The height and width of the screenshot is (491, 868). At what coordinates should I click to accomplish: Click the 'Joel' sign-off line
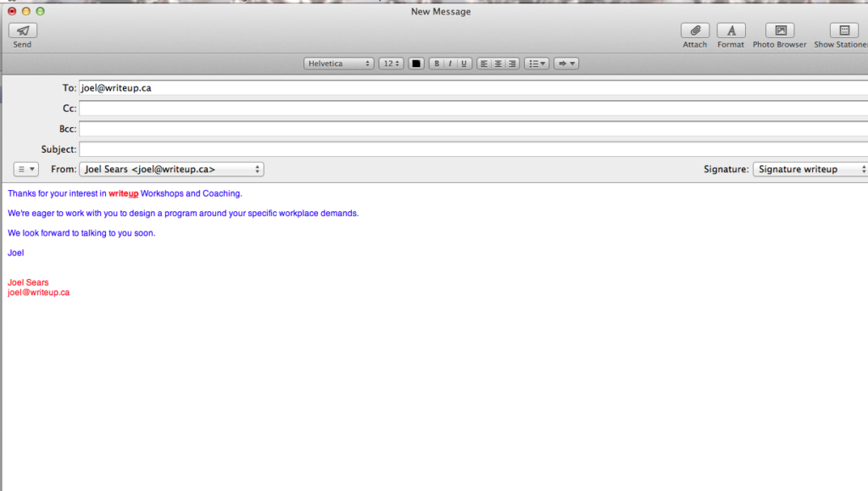pos(15,253)
